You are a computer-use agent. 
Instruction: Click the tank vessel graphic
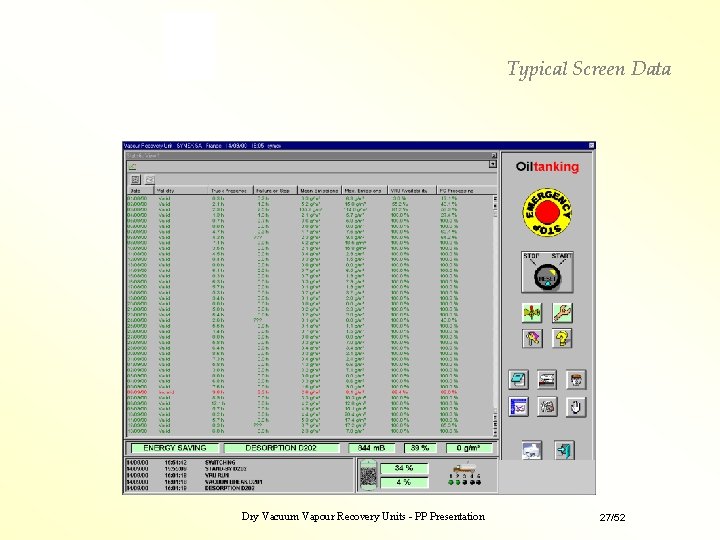(367, 475)
